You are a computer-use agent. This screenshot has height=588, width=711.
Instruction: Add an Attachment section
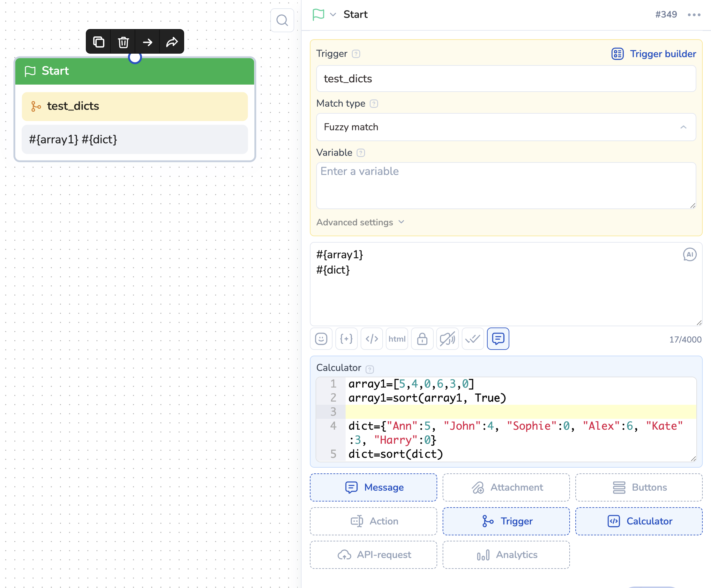(x=506, y=487)
